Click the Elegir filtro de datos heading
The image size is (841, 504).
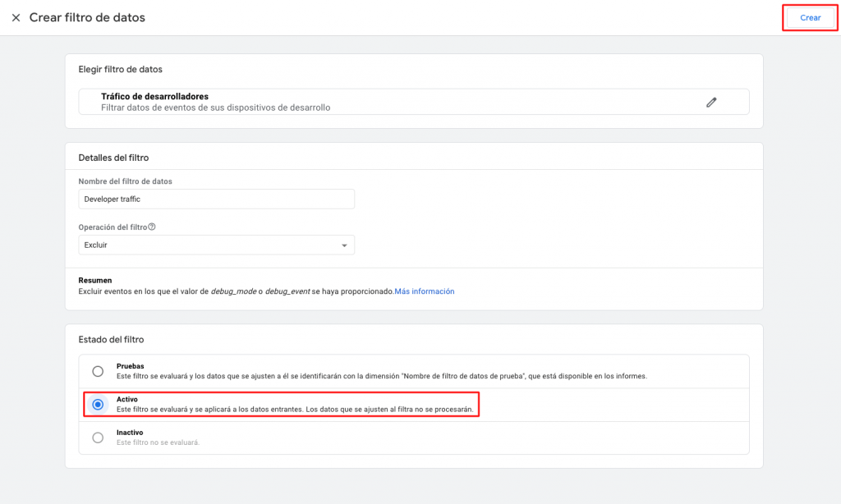tap(120, 69)
